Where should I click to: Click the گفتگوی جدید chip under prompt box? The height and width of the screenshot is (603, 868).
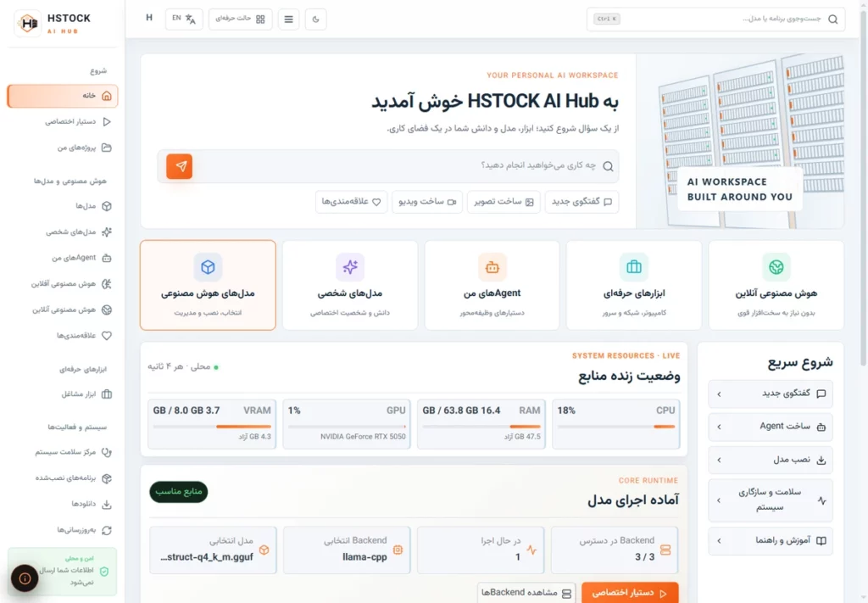581,202
